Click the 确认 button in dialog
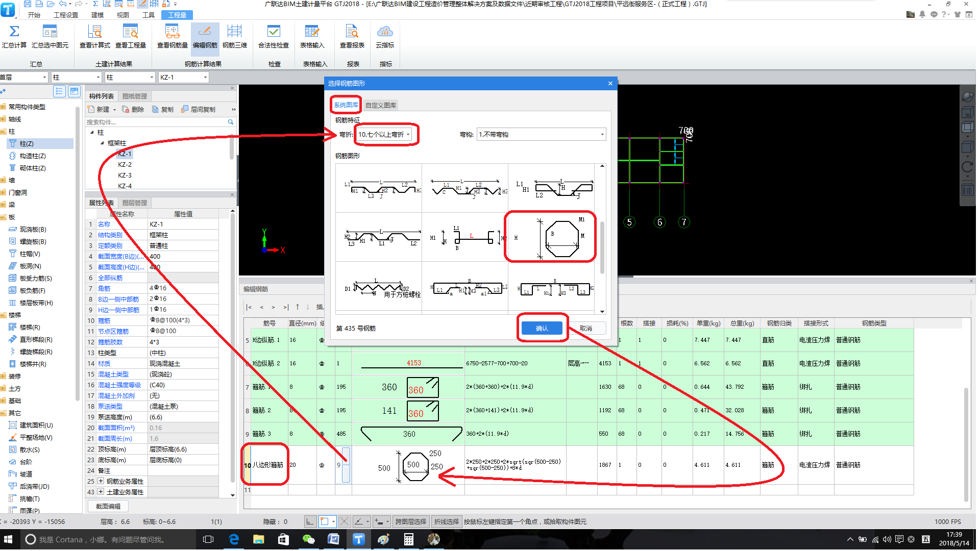 pyautogui.click(x=542, y=328)
